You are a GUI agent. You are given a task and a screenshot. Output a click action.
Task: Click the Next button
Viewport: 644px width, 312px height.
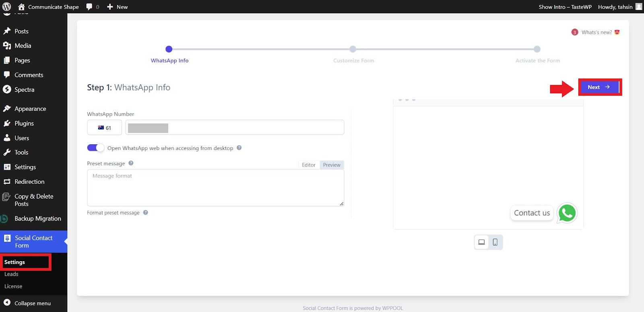coord(599,87)
